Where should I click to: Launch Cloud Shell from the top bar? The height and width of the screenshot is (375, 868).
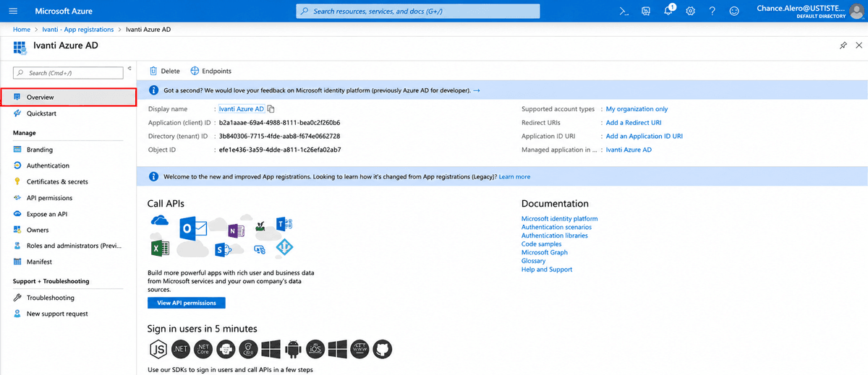coord(624,11)
